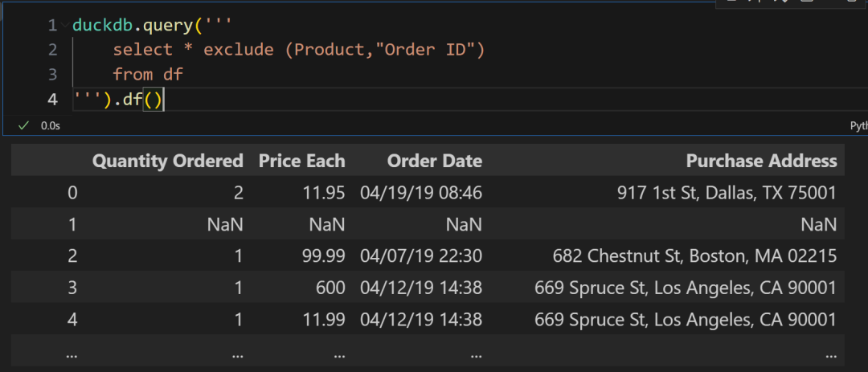This screenshot has width=868, height=372.
Task: Click the Price Each column header
Action: point(301,161)
